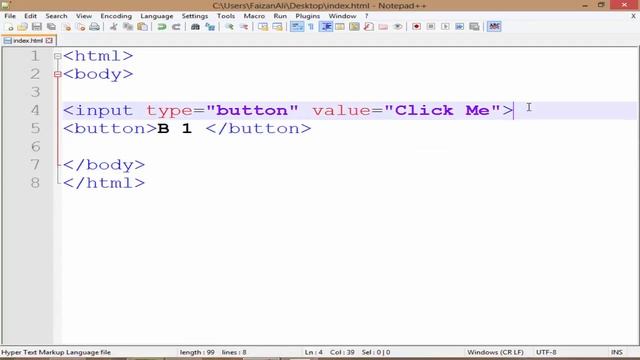The image size is (640, 360).
Task: Click the Zoom In toolbar icon
Action: coord(229,27)
